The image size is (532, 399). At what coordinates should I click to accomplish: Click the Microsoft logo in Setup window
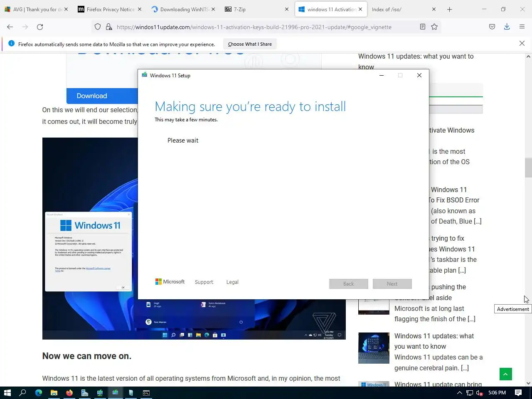pyautogui.click(x=170, y=282)
